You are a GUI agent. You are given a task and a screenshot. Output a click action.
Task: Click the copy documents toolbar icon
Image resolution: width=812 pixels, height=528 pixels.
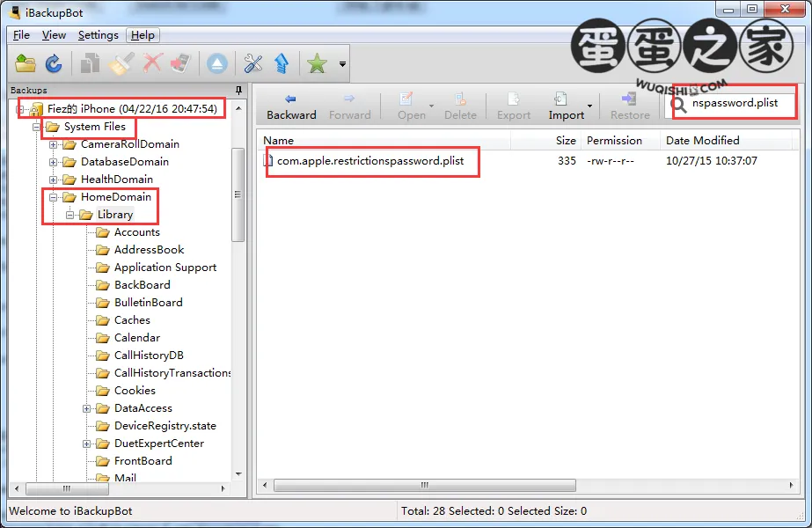[x=90, y=63]
